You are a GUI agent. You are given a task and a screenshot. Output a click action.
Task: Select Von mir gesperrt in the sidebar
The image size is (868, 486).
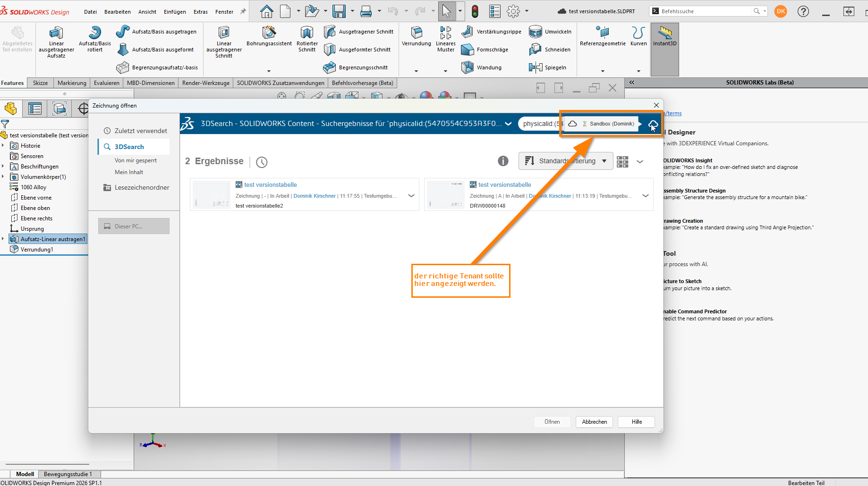click(136, 160)
